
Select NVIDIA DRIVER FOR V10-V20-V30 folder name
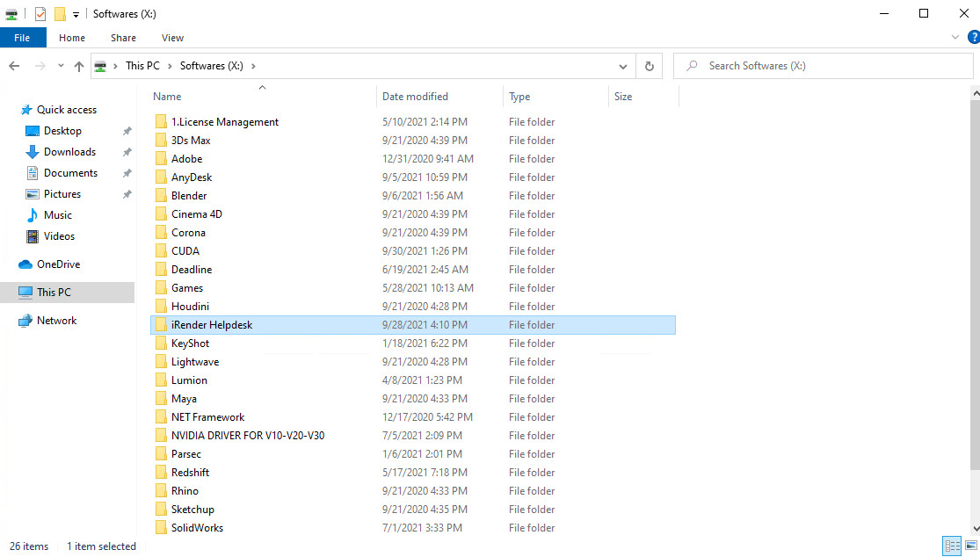(x=248, y=436)
